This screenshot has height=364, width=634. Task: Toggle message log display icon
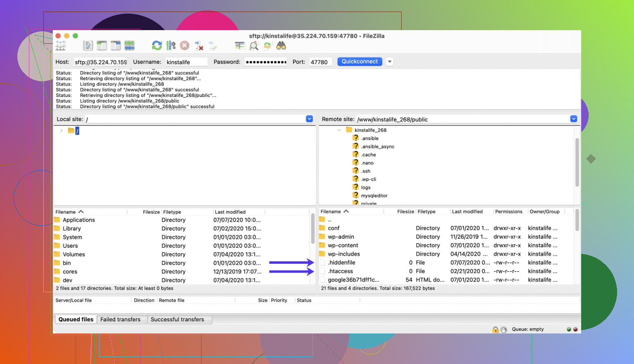[88, 46]
